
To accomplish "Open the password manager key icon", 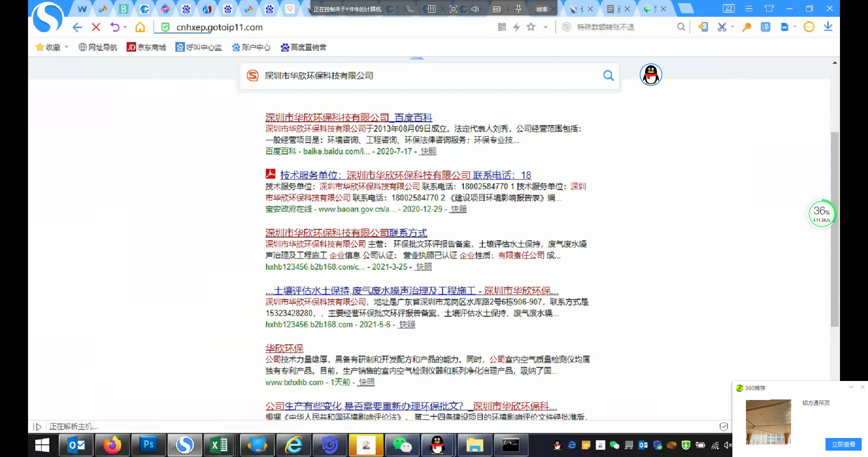I will pyautogui.click(x=746, y=27).
